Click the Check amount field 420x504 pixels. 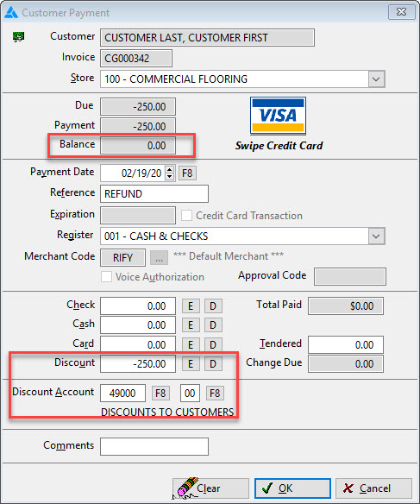coord(138,306)
